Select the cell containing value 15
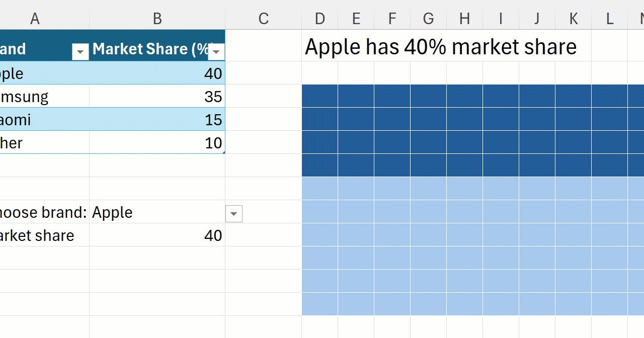The width and height of the screenshot is (644, 338). (157, 120)
